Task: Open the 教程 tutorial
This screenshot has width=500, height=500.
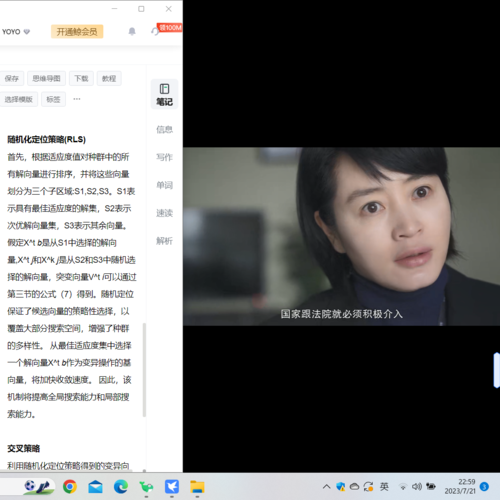Action: tap(109, 78)
